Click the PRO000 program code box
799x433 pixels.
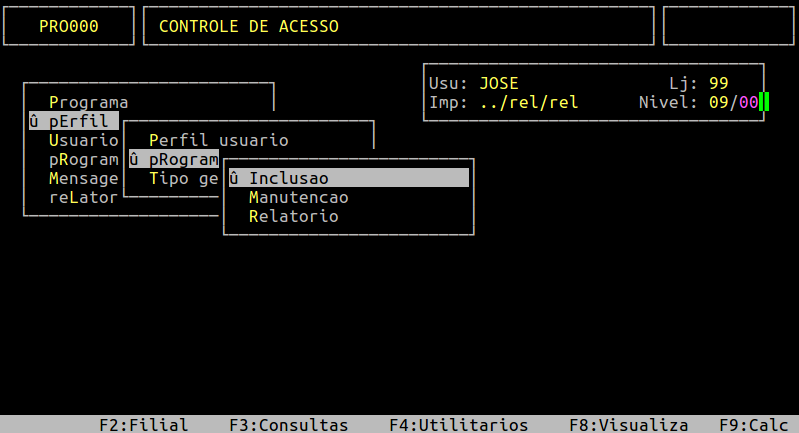click(x=69, y=26)
